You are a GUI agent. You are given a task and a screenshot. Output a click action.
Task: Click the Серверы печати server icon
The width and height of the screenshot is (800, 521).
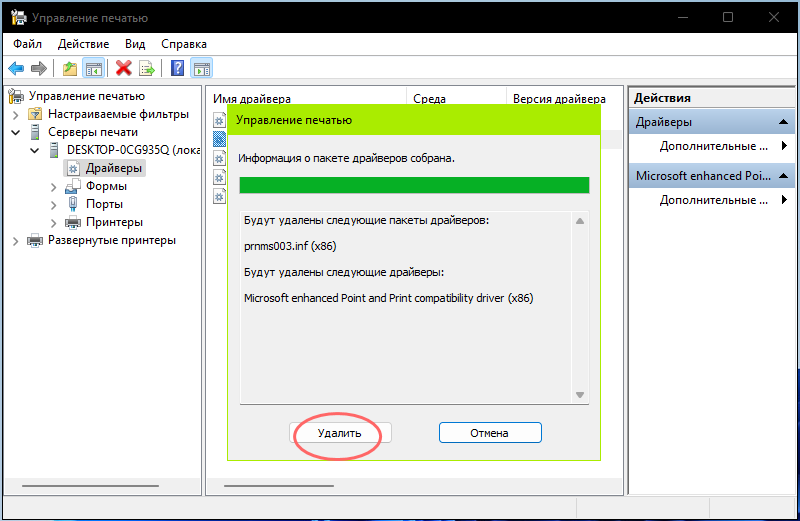point(35,132)
